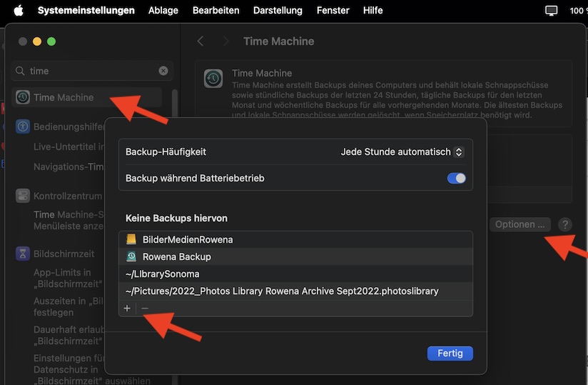
Task: Open Live-Untertitel search result
Action: click(x=69, y=146)
